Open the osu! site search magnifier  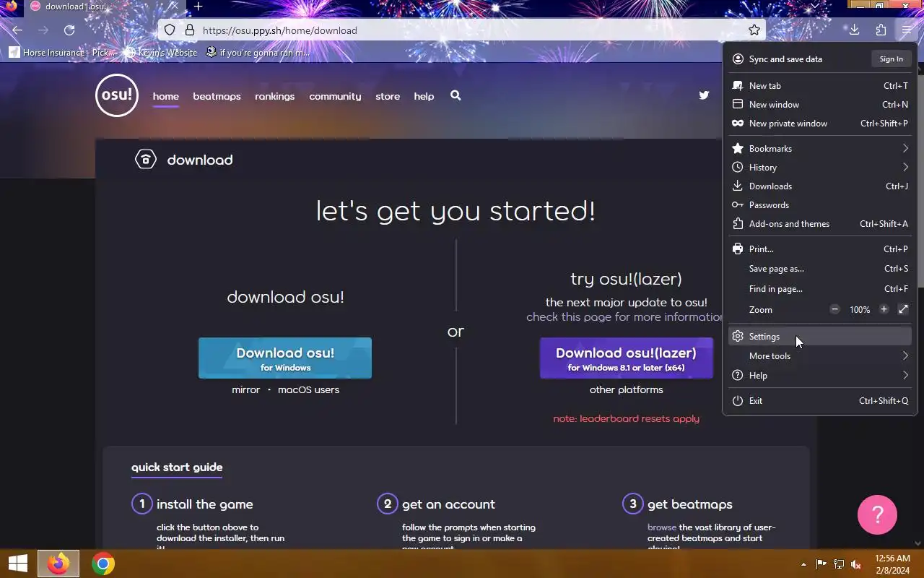pyautogui.click(x=456, y=95)
